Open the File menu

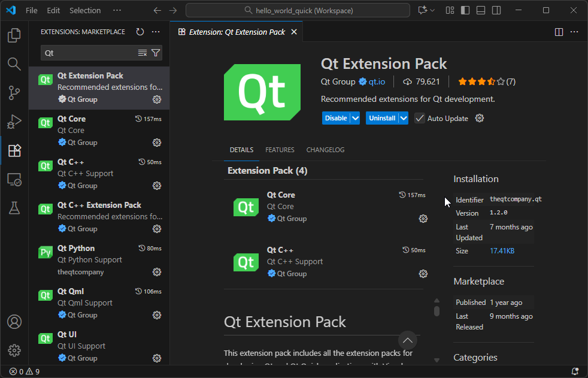[32, 10]
